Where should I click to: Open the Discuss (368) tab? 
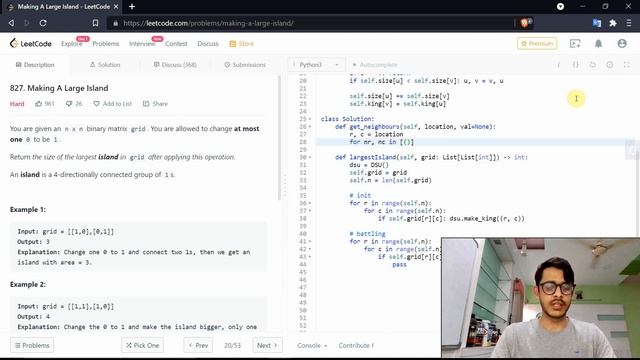(x=175, y=65)
